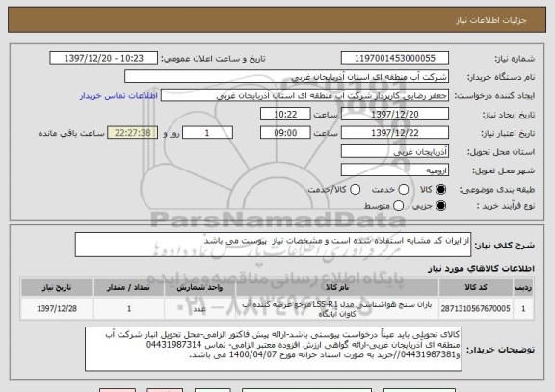Image resolution: width=555 pixels, height=392 pixels.
Task: Select the کالا/خدمت radio button
Action: tap(355, 190)
